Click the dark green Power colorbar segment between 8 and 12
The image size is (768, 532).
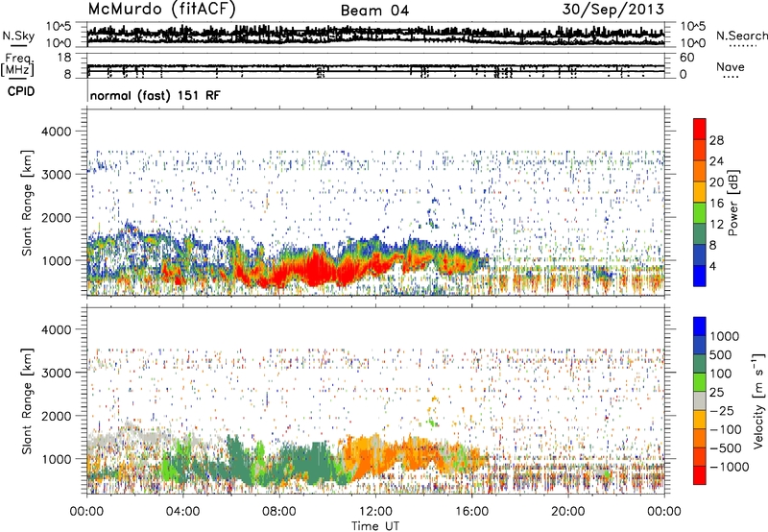click(700, 234)
